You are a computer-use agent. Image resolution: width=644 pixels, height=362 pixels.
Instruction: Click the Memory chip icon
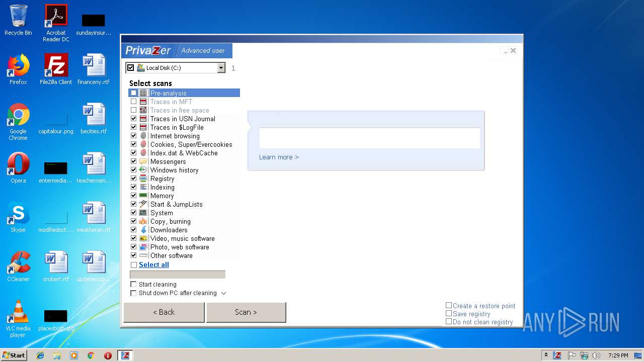click(x=143, y=196)
